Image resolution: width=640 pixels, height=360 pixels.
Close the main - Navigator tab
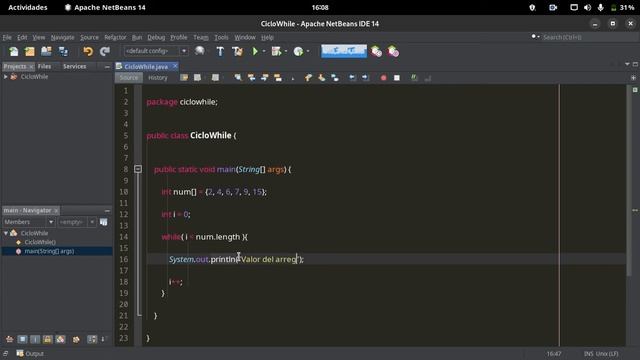point(56,211)
